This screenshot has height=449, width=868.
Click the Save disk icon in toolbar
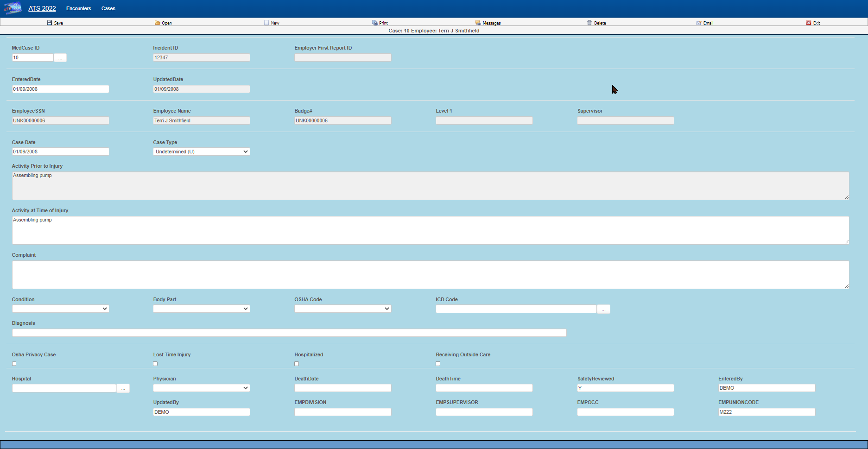coord(50,23)
